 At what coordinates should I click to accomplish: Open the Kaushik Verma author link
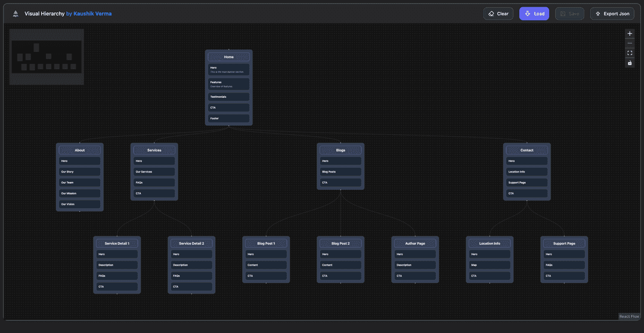pyautogui.click(x=92, y=14)
